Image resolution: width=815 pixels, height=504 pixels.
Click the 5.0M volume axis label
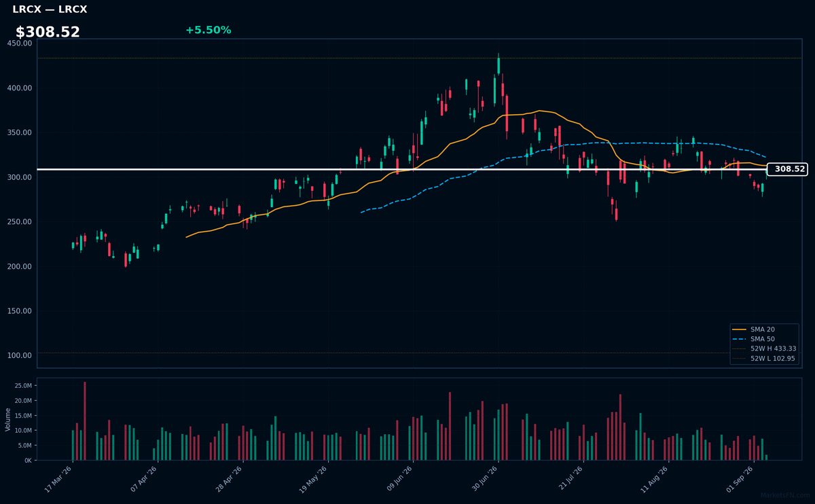(x=24, y=446)
